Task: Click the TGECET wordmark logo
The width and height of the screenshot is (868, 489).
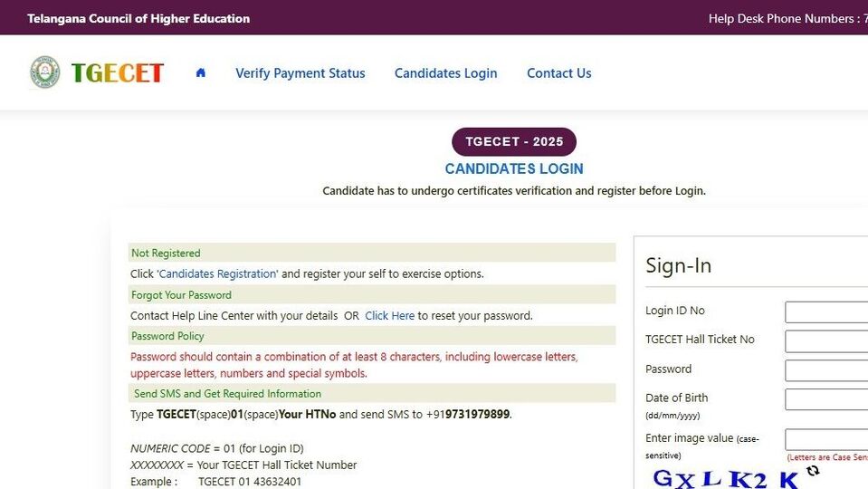Action: [118, 72]
